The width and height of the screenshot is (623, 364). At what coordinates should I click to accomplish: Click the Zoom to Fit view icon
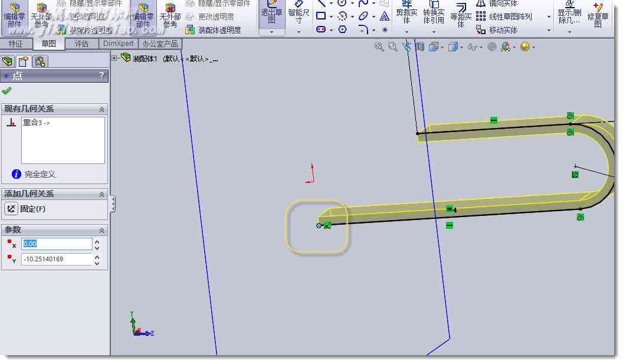[379, 47]
